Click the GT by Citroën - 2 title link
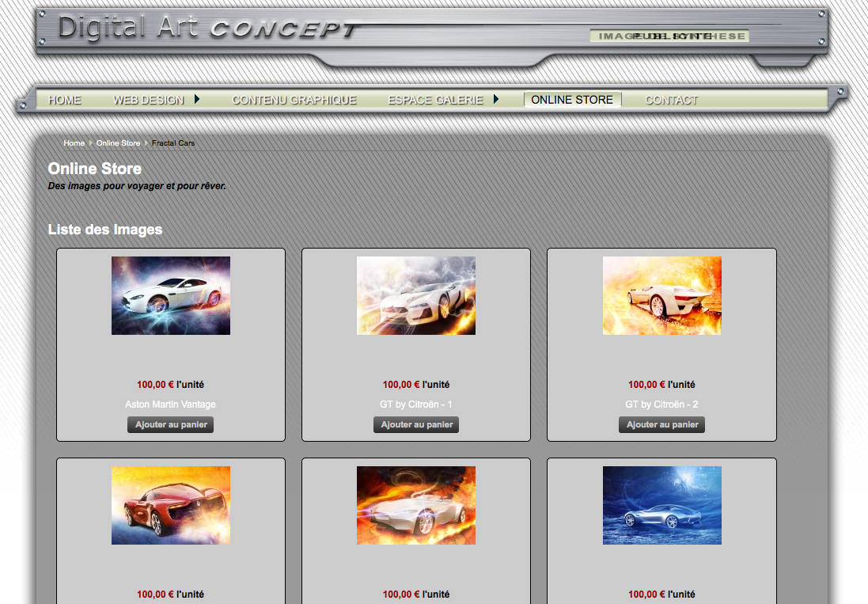The image size is (868, 604). (x=661, y=405)
